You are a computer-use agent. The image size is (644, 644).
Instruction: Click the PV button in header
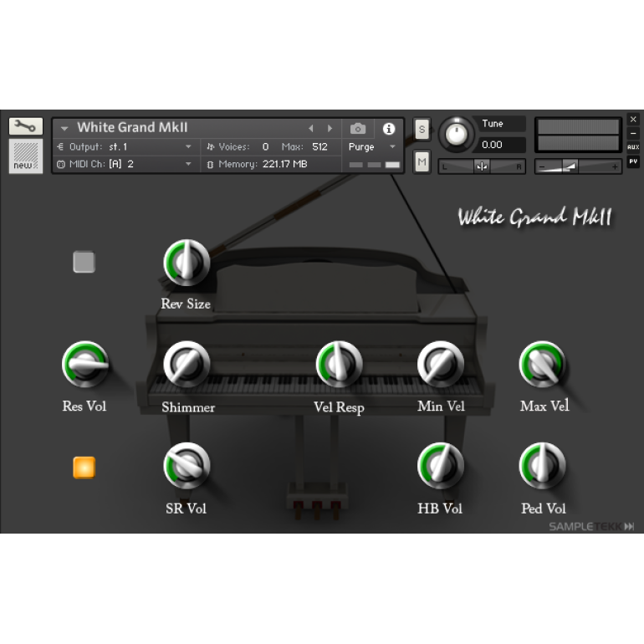coord(633,161)
